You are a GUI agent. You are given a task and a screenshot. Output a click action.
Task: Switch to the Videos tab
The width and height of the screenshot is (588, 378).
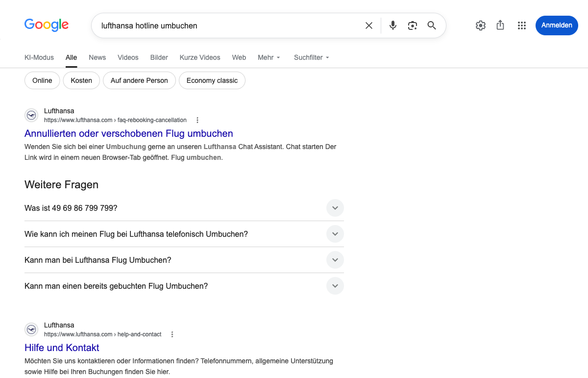pos(128,57)
